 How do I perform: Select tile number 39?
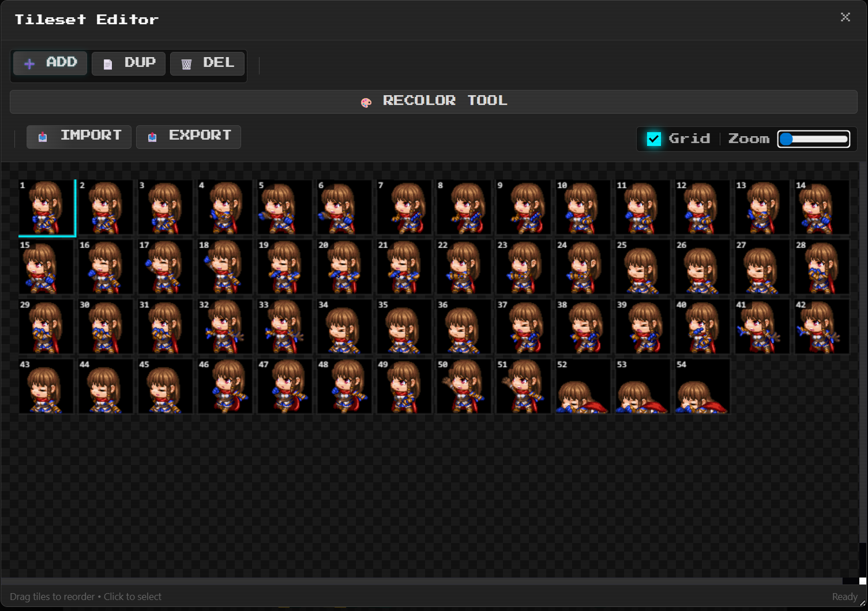pyautogui.click(x=643, y=327)
